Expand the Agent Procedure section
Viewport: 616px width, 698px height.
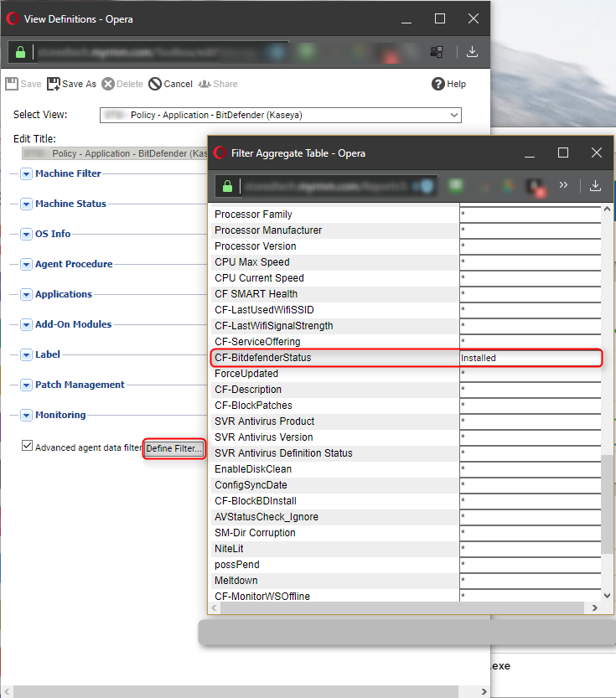26,265
